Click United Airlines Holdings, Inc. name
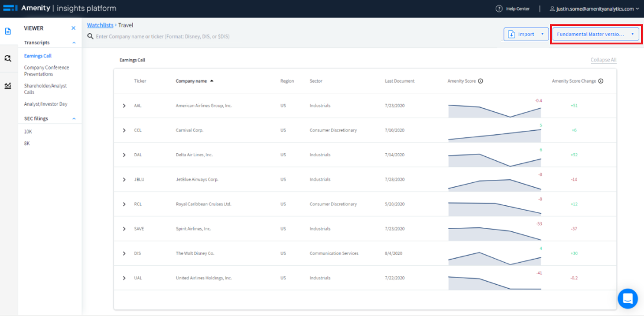 (204, 278)
